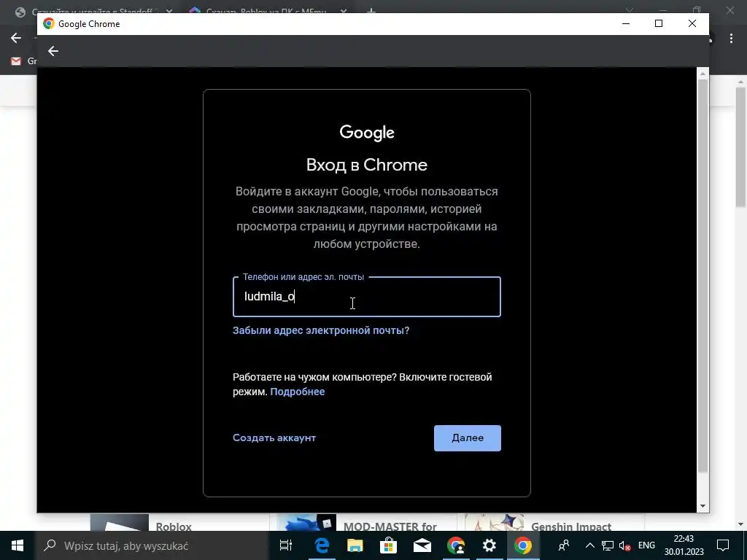Expand hidden system tray icons

(x=589, y=545)
